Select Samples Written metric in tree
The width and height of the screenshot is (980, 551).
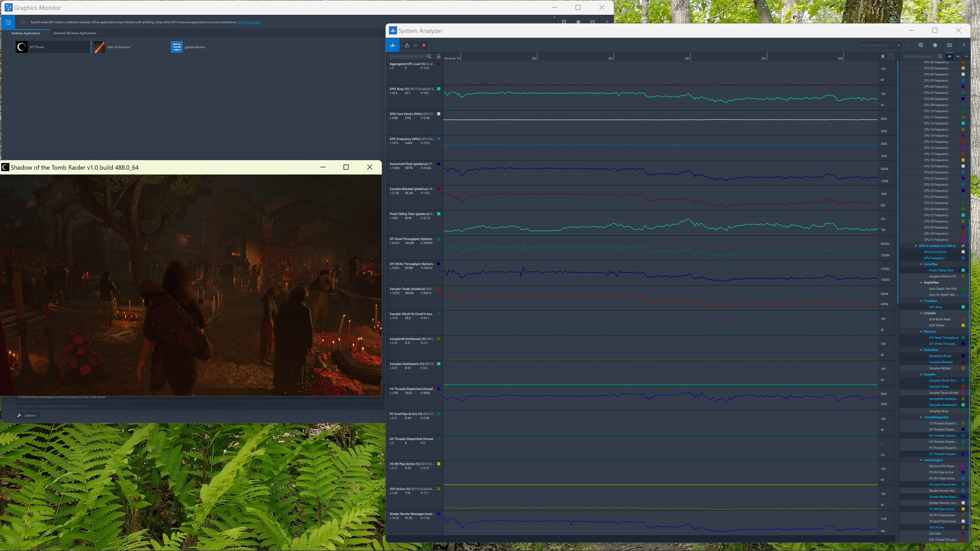tap(940, 368)
